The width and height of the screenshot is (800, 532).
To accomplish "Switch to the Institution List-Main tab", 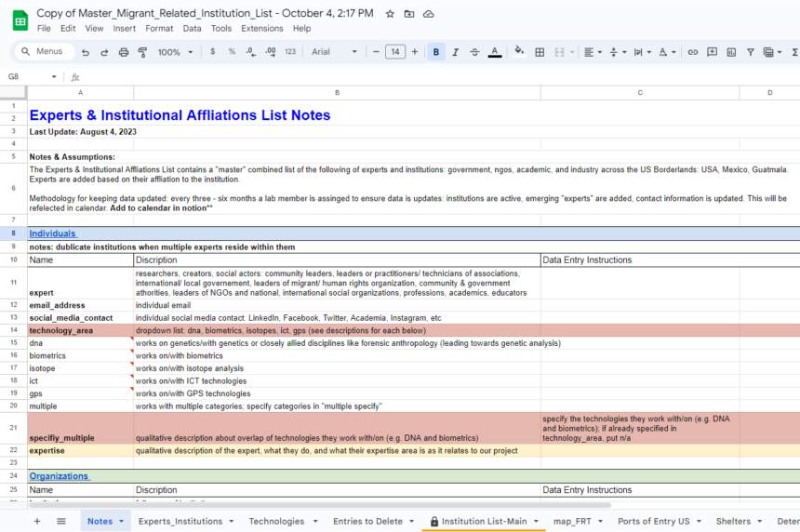I will [x=484, y=521].
